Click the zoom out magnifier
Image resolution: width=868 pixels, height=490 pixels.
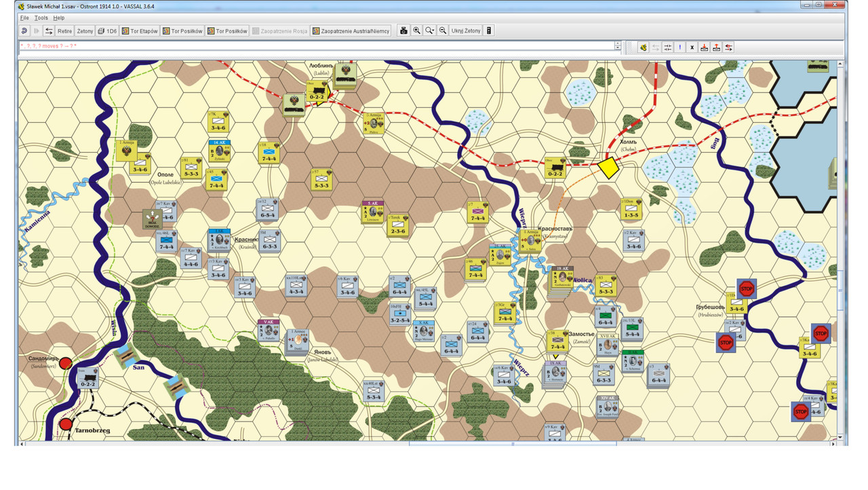pos(442,31)
